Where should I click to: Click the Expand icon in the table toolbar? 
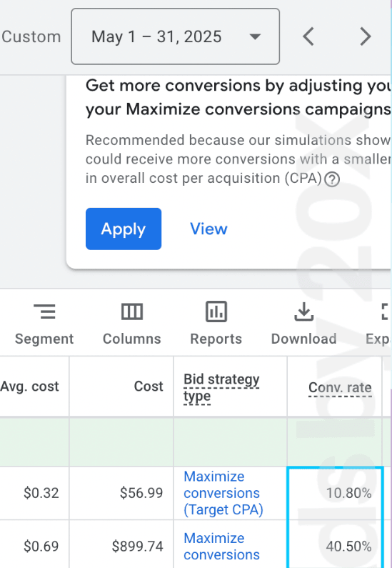click(x=385, y=312)
